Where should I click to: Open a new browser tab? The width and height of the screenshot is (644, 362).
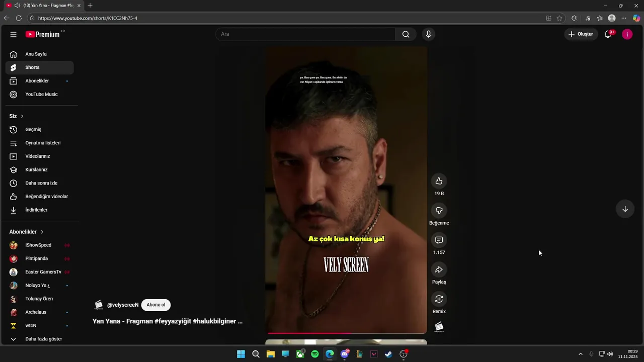point(90,6)
